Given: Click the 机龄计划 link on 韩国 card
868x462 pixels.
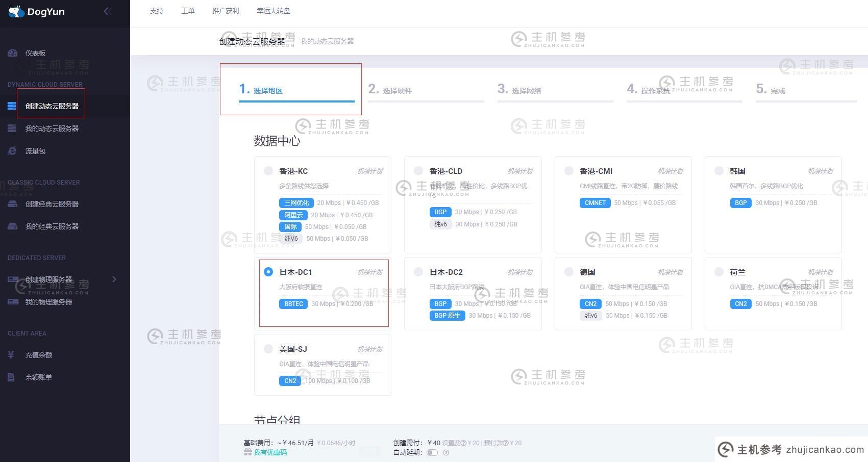Looking at the screenshot, I should [821, 171].
